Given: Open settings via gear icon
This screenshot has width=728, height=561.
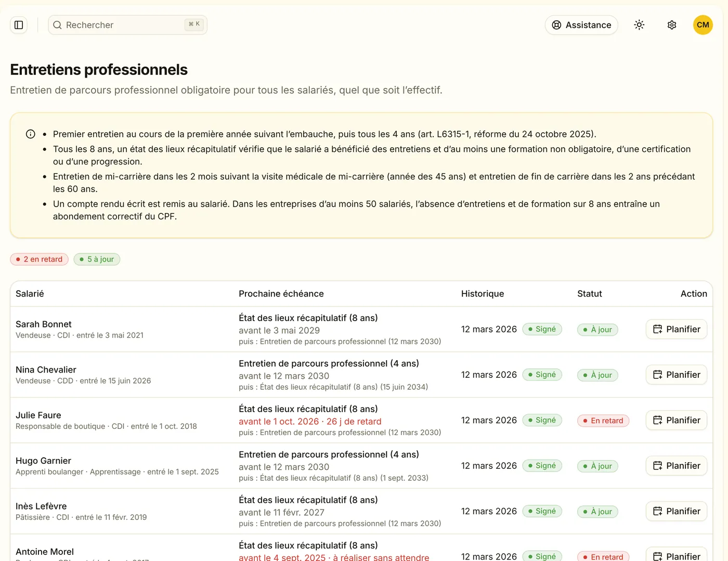Looking at the screenshot, I should 671,25.
